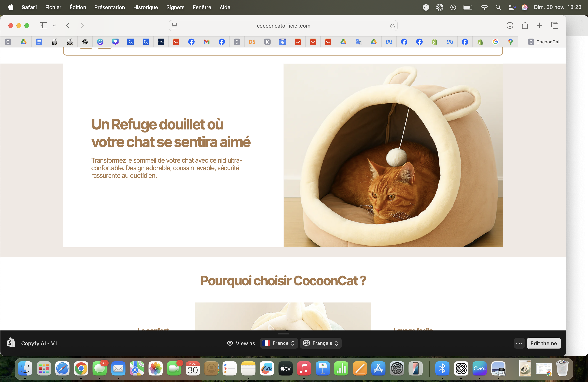Open the three-dot more options menu

click(x=519, y=343)
